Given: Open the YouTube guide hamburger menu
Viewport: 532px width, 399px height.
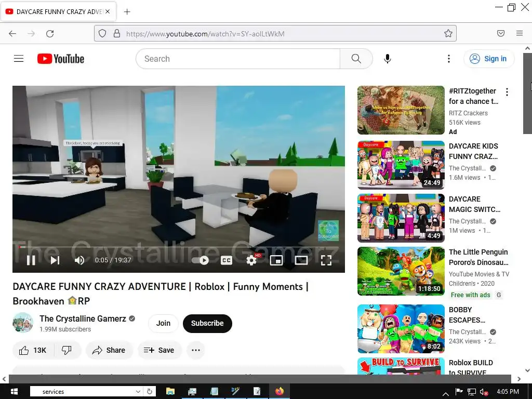Looking at the screenshot, I should tap(19, 59).
